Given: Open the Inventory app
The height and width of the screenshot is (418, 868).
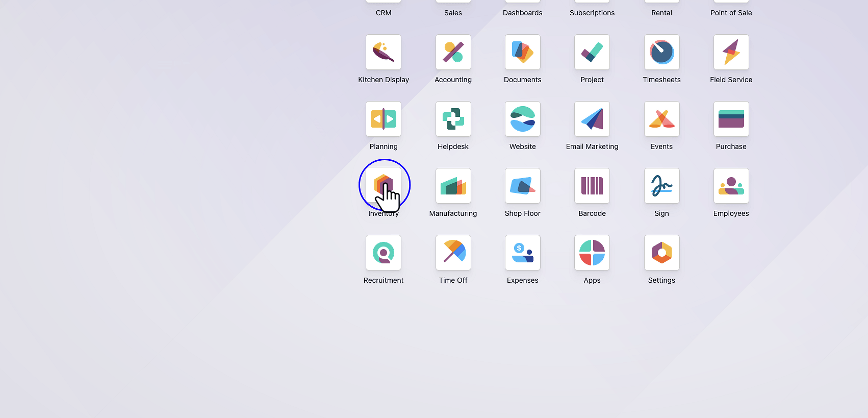Looking at the screenshot, I should [x=384, y=186].
